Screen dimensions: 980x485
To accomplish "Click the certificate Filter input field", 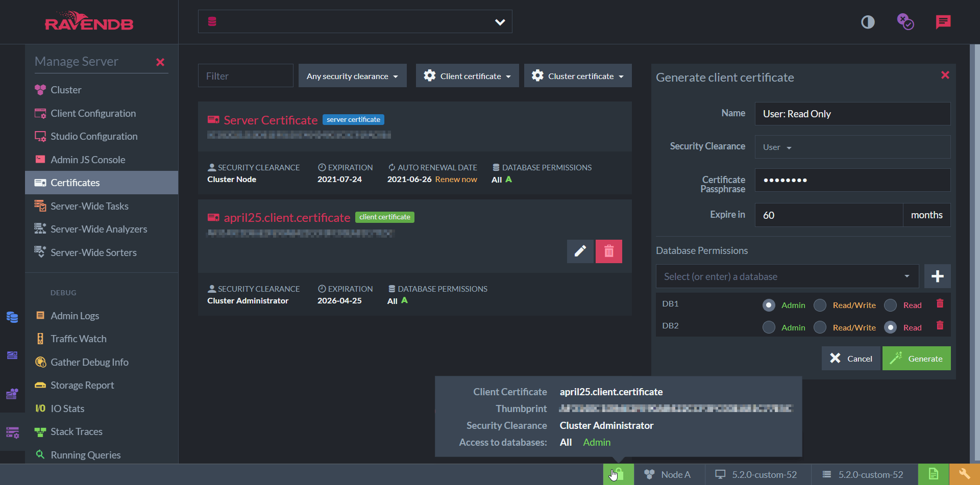I will (246, 76).
